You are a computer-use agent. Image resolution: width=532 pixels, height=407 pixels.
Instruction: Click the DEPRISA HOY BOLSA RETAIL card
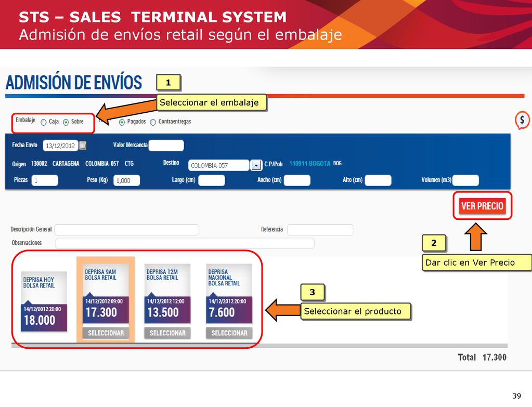(44, 301)
